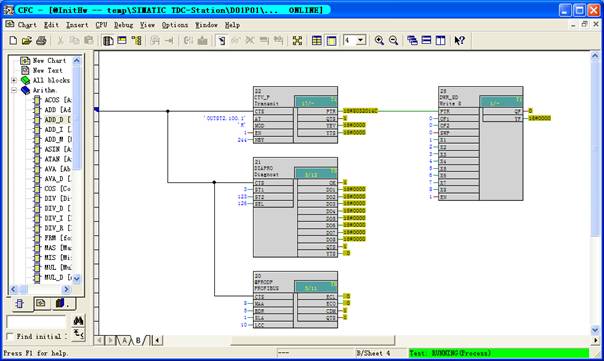Open the sheet number dropdown

point(361,40)
